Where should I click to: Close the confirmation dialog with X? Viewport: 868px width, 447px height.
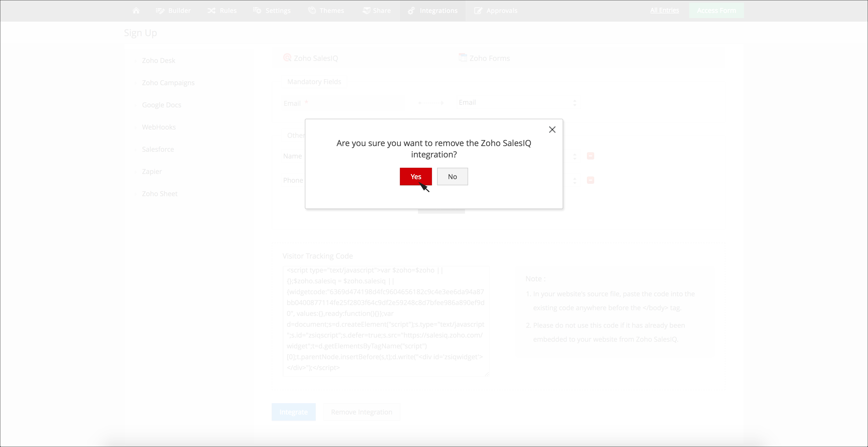[x=552, y=130]
